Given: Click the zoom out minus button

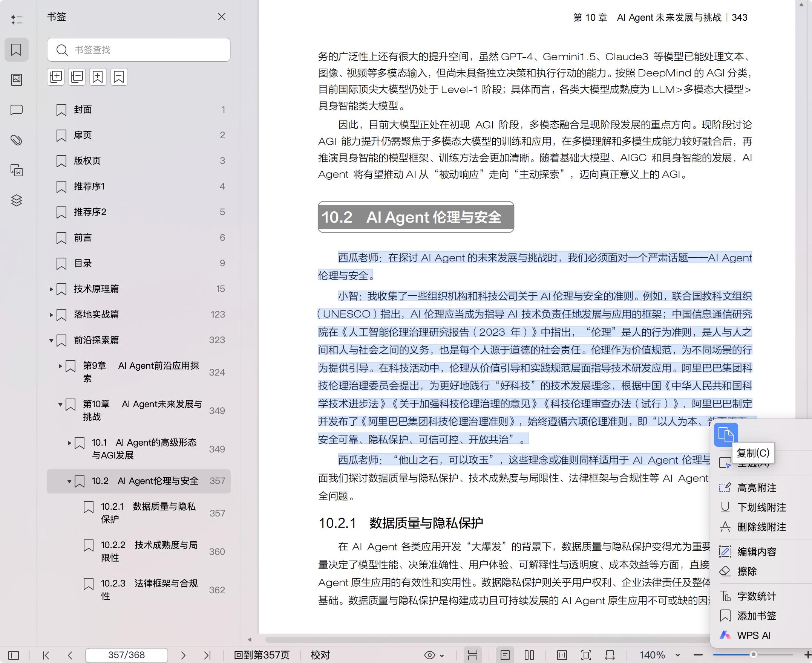Looking at the screenshot, I should tap(698, 655).
